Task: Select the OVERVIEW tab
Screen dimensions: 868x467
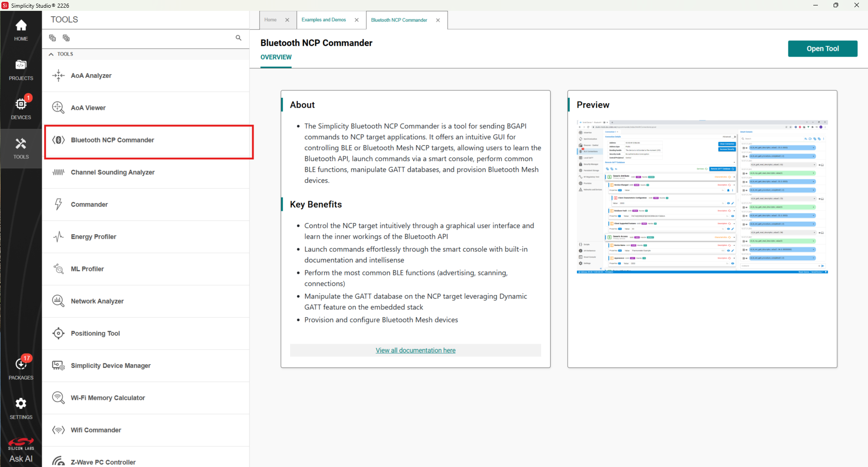Action: point(276,57)
